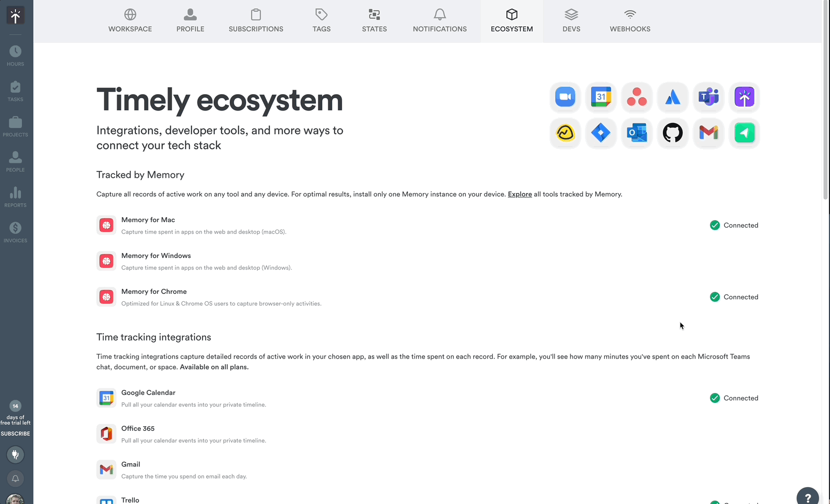Viewport: 830px width, 504px height.
Task: Open the Memory for Windows title
Action: click(x=156, y=255)
